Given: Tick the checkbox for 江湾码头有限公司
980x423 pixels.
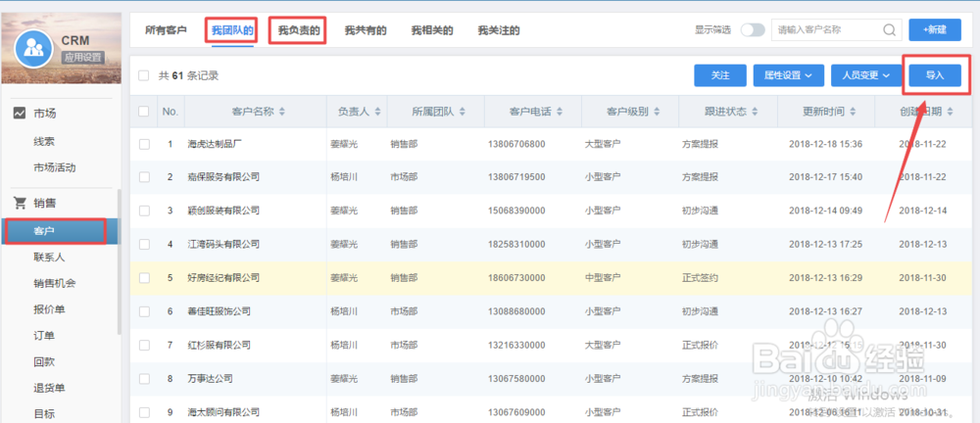Looking at the screenshot, I should tap(144, 245).
